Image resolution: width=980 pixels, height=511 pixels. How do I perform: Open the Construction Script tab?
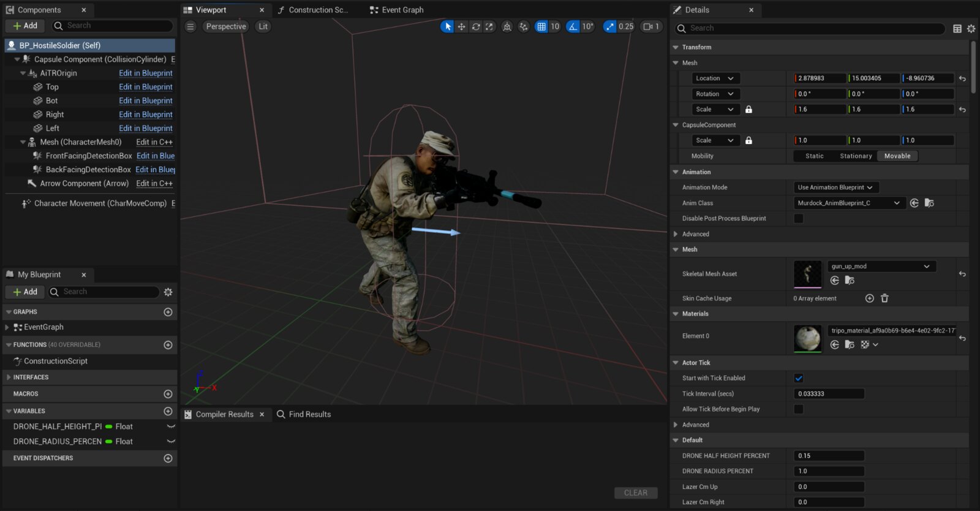point(313,10)
